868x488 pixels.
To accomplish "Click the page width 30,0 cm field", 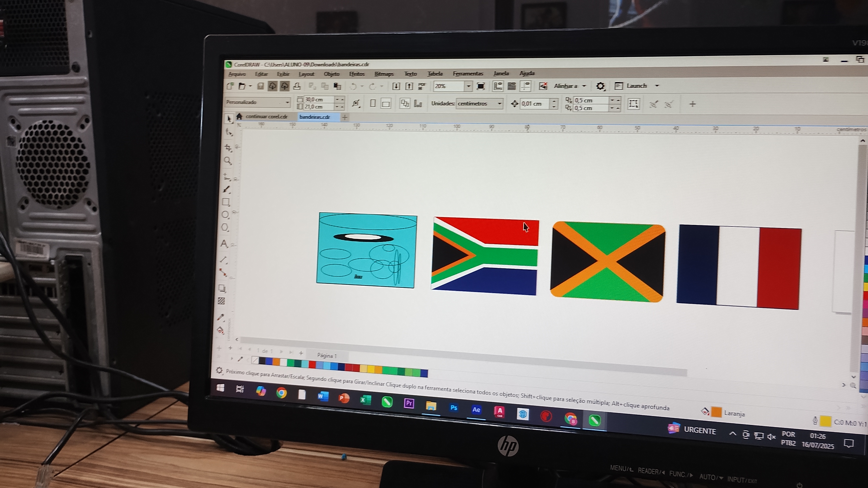I will [319, 100].
